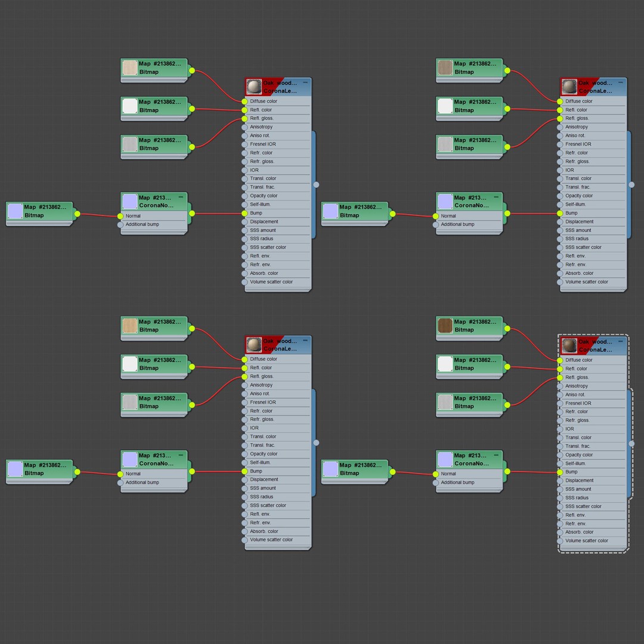Collapse the top-right CoronaNormal map node
The image size is (644, 644).
pyautogui.click(x=496, y=197)
